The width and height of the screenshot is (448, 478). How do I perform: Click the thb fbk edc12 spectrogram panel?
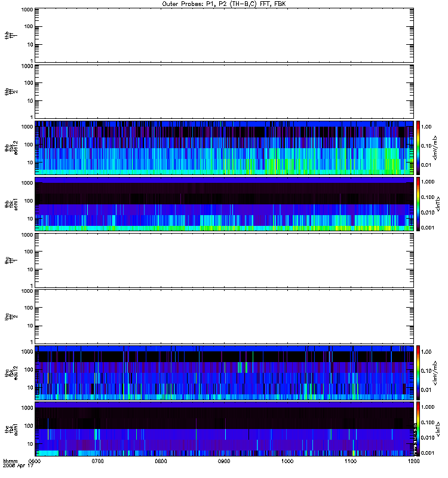(x=225, y=148)
